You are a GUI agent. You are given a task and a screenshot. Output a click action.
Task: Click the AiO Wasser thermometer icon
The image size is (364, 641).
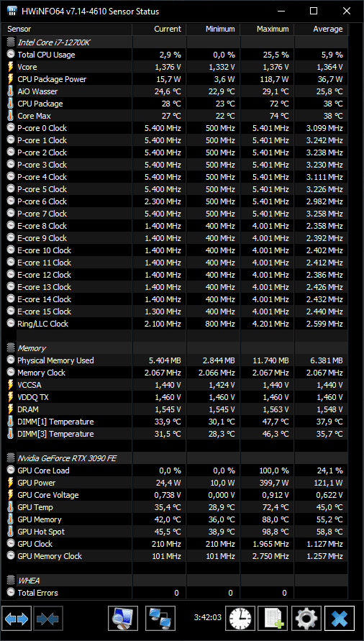10,91
